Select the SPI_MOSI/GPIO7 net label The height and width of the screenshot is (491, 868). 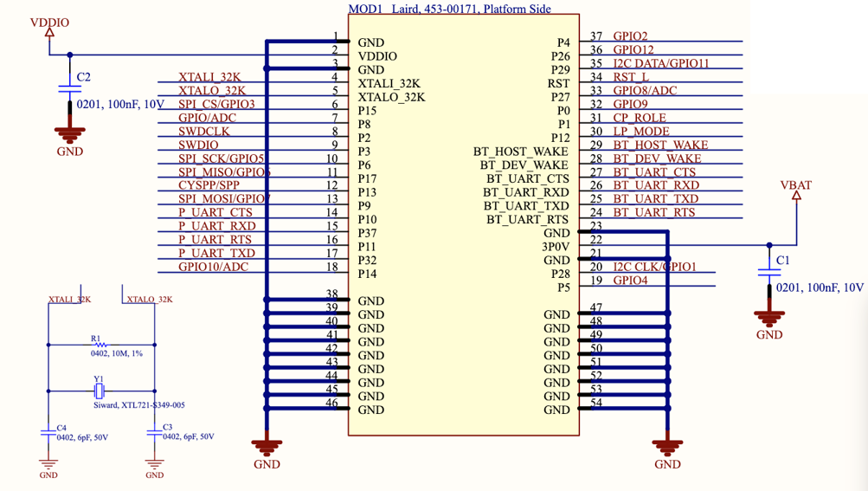coord(224,198)
